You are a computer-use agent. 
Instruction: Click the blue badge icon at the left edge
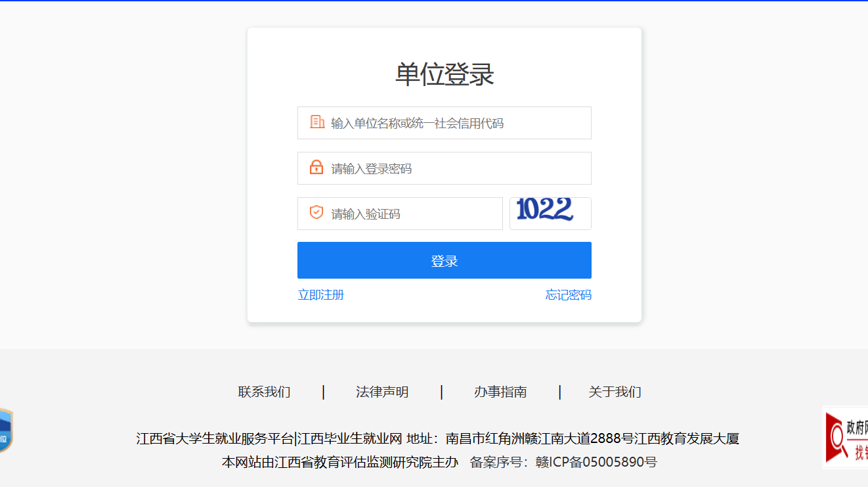coord(6,430)
